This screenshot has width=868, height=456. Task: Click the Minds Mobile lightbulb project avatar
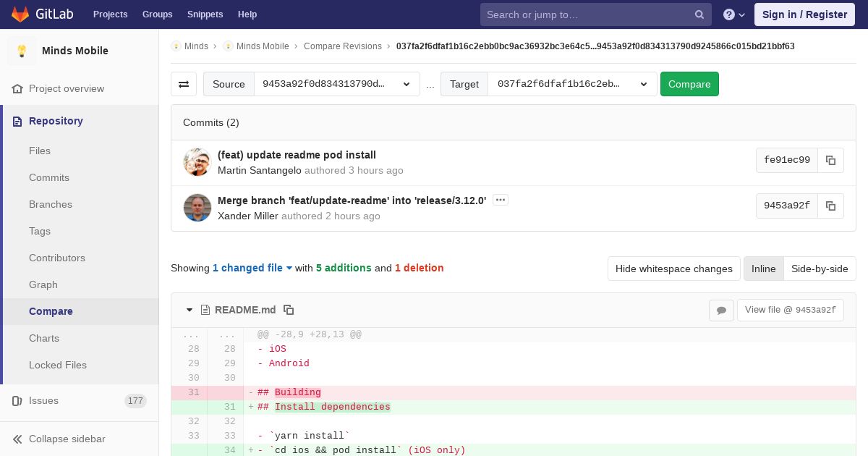click(22, 51)
